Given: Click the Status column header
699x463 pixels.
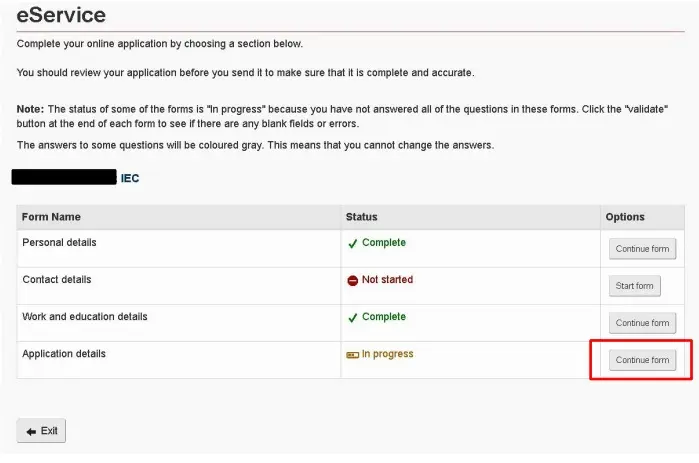Looking at the screenshot, I should (362, 217).
